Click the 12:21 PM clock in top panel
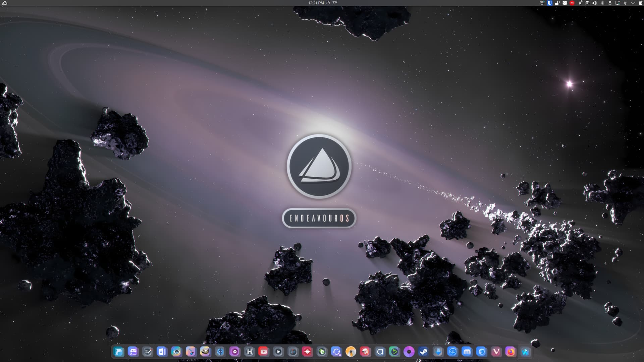This screenshot has width=644, height=362. 316,3
